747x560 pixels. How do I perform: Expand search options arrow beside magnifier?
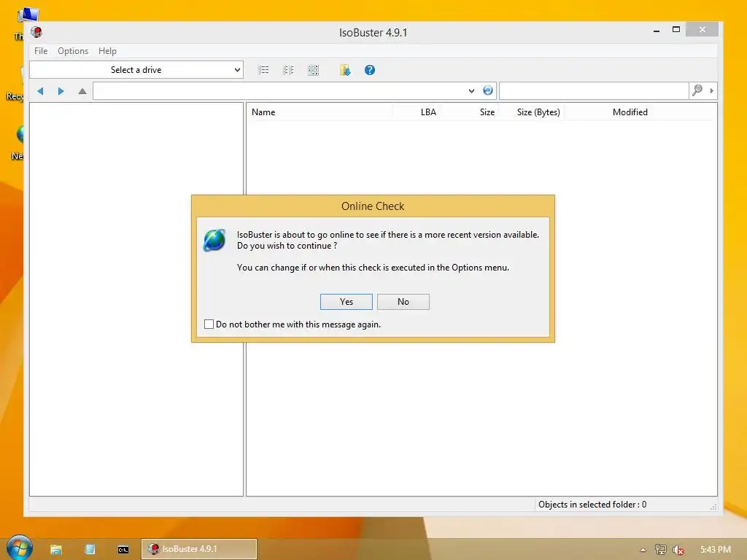[x=712, y=90]
